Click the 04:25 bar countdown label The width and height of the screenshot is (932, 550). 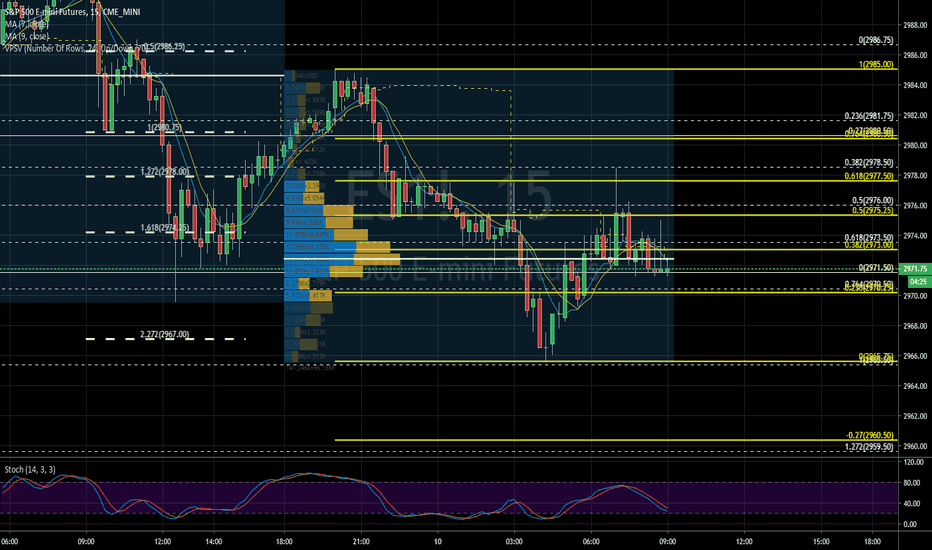(x=918, y=281)
